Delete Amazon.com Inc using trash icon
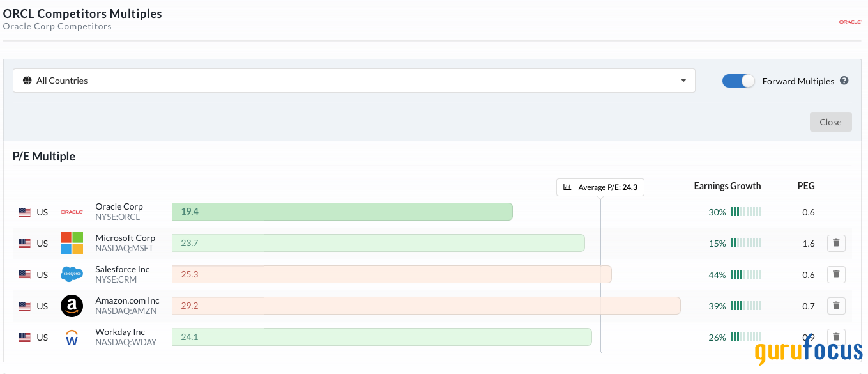The width and height of the screenshot is (868, 374). pyautogui.click(x=836, y=306)
